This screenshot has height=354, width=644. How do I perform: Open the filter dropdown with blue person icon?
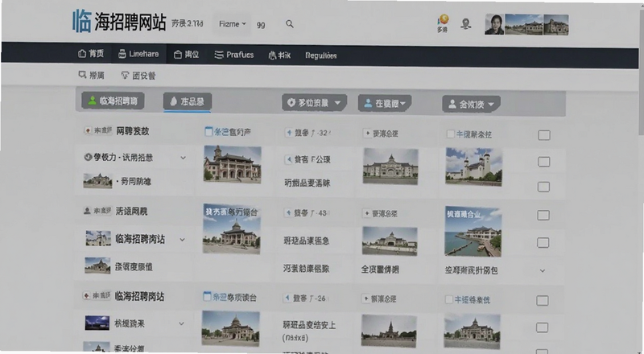pyautogui.click(x=385, y=103)
